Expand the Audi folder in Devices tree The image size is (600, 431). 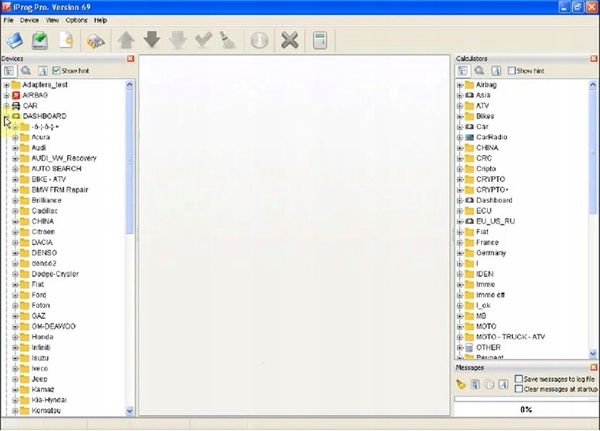[15, 148]
